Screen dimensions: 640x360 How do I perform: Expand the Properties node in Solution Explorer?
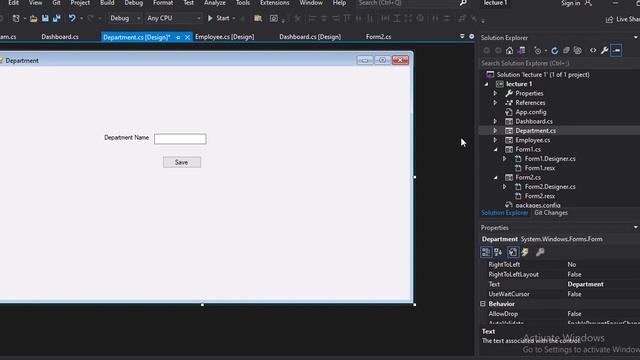[x=495, y=93]
